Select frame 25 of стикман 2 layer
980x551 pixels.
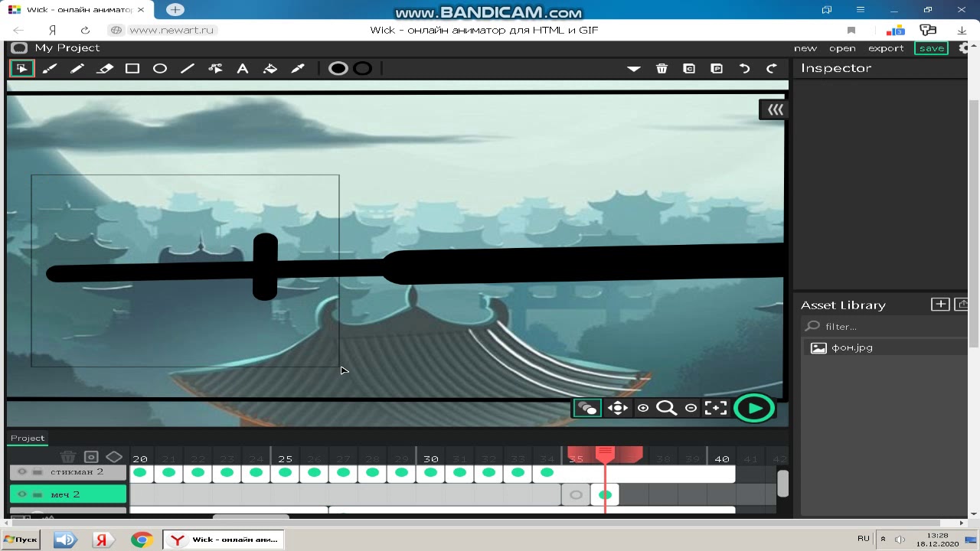(285, 473)
